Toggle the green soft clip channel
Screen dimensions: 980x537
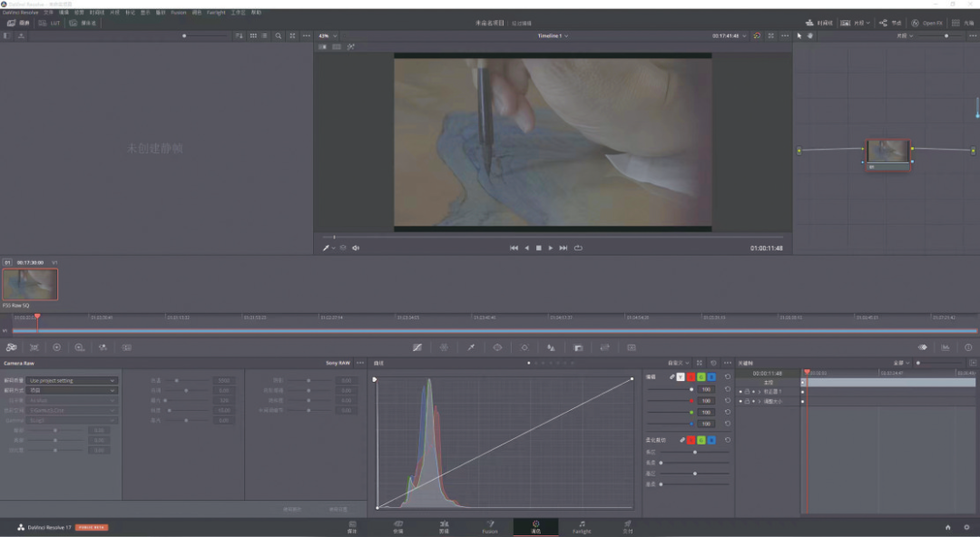[701, 440]
